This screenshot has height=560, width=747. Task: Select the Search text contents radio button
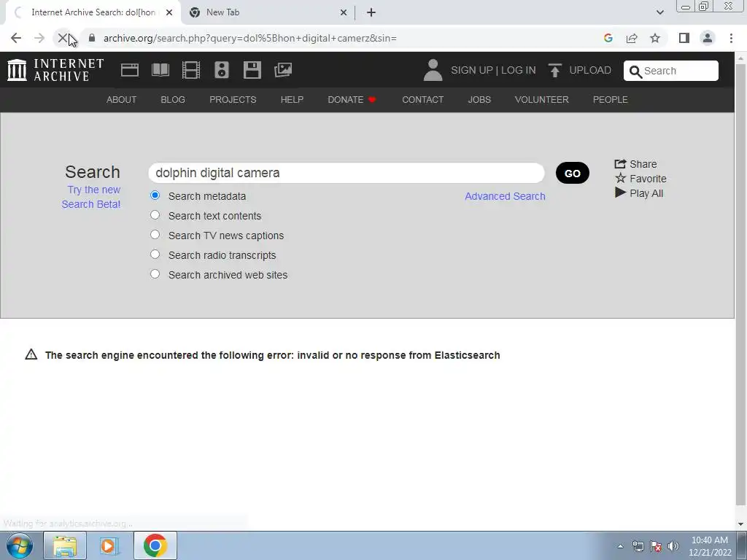(155, 215)
